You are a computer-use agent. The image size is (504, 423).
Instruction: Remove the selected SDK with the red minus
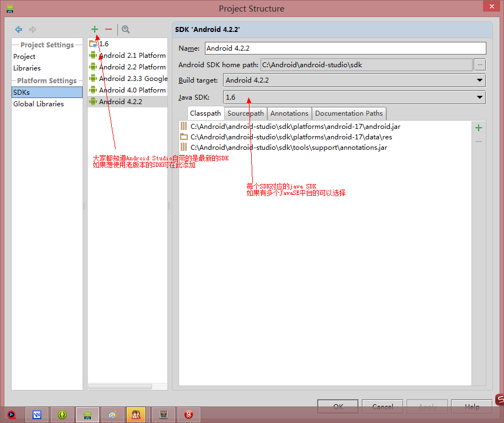[109, 29]
